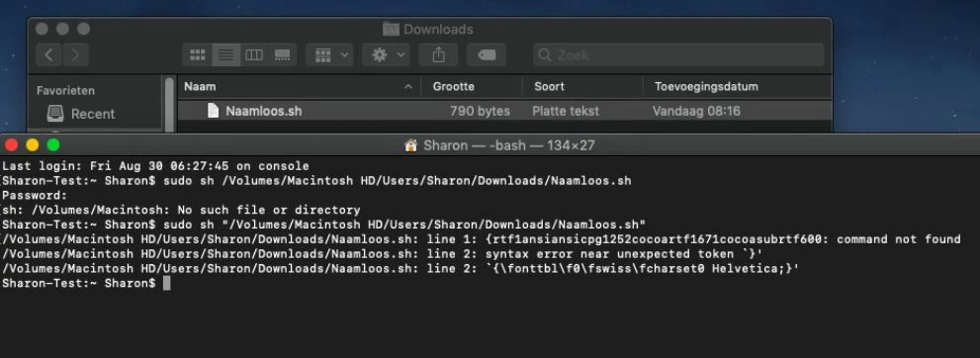Click the Downloads folder title icon
980x358 pixels.
click(391, 29)
